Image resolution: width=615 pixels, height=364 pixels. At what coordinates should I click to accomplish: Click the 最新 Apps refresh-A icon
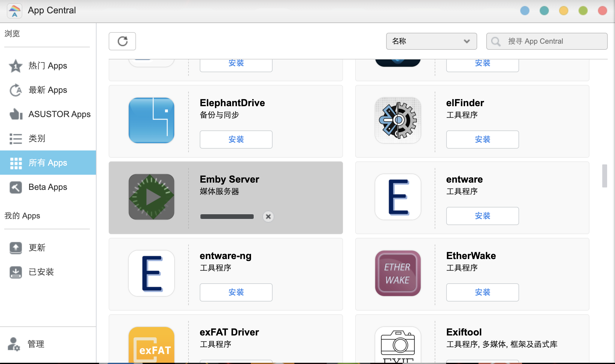tap(15, 90)
